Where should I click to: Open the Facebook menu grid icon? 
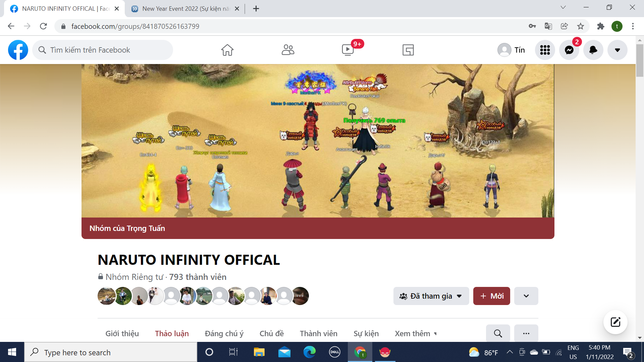click(545, 50)
